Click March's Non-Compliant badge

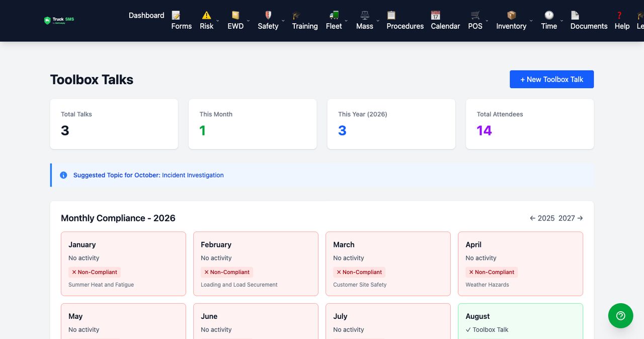[x=359, y=272]
